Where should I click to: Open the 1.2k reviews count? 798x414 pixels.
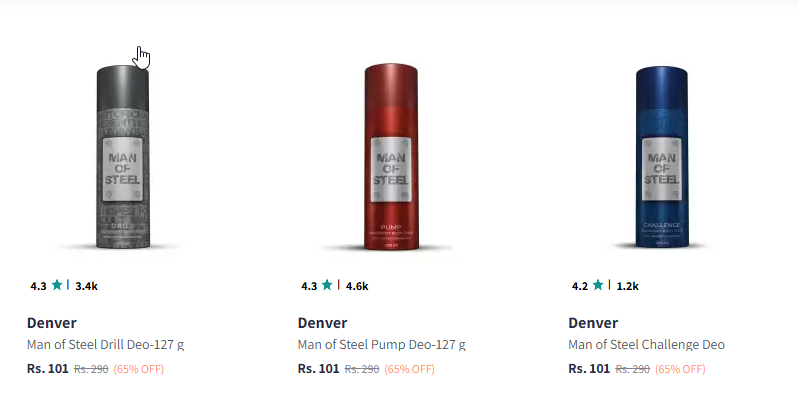click(x=628, y=286)
